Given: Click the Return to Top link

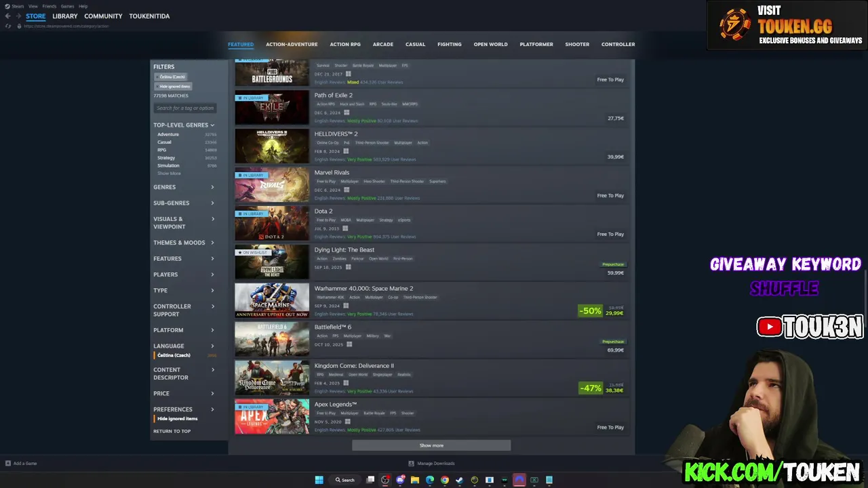Looking at the screenshot, I should point(172,431).
